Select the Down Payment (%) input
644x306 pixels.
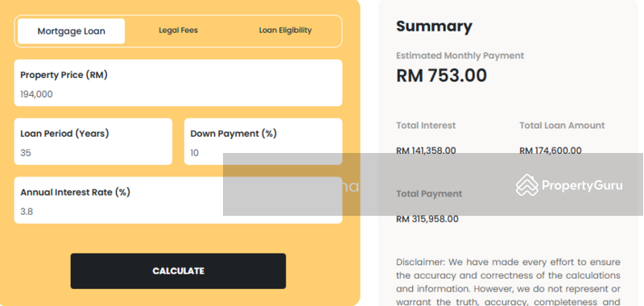point(263,142)
